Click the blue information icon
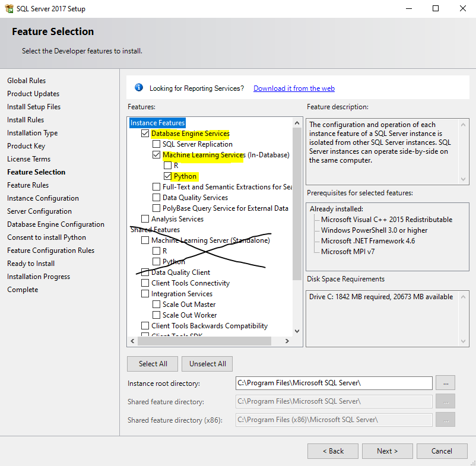The width and height of the screenshot is (476, 466). tap(139, 87)
